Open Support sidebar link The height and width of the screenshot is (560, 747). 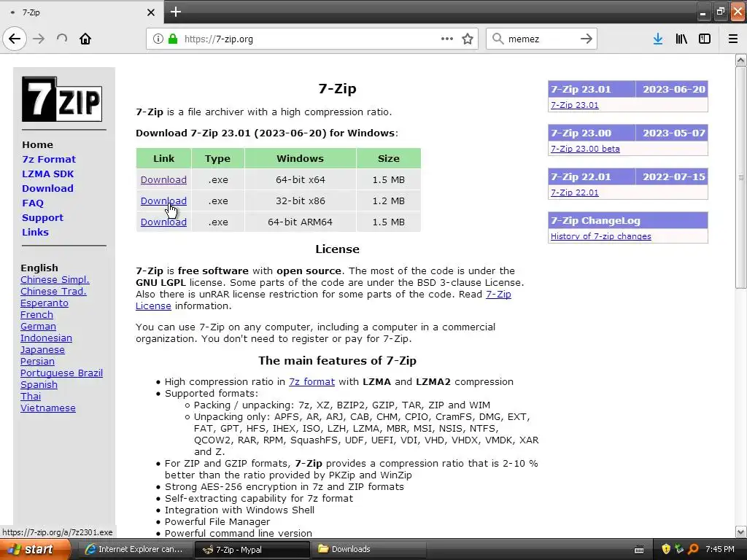(x=42, y=217)
